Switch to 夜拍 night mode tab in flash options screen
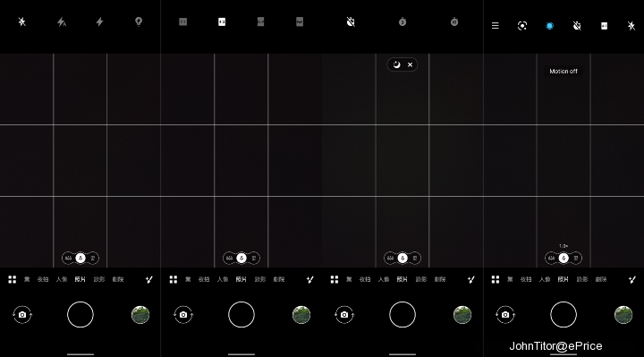The width and height of the screenshot is (644, 357). (43, 279)
